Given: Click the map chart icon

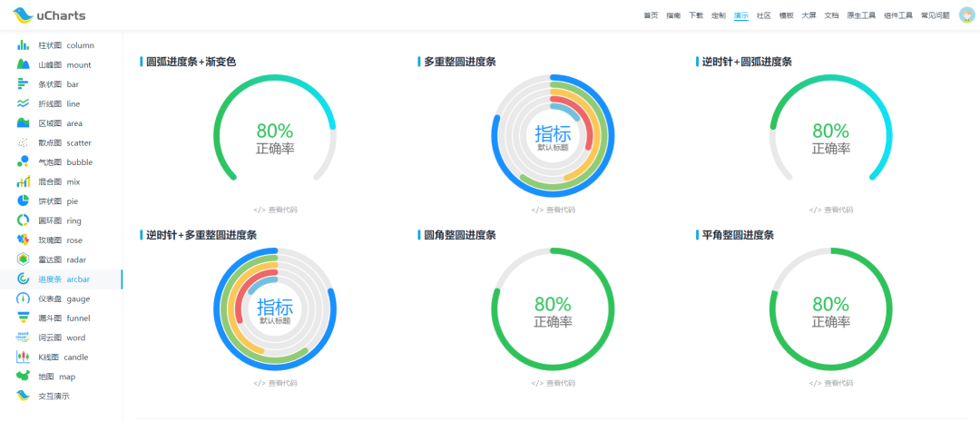Looking at the screenshot, I should pos(24,377).
